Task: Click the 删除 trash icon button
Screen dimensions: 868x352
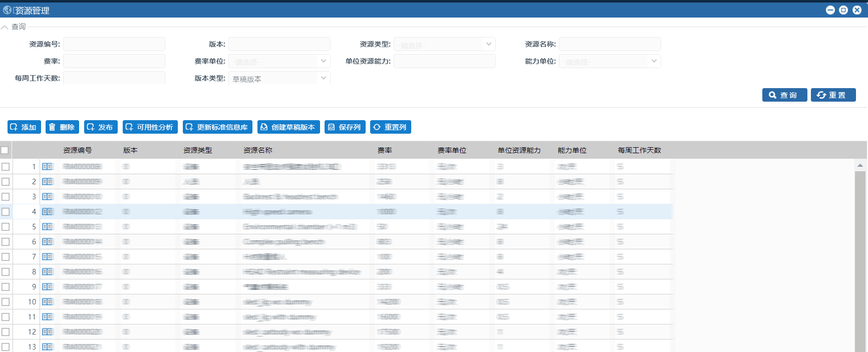Action: tap(62, 127)
